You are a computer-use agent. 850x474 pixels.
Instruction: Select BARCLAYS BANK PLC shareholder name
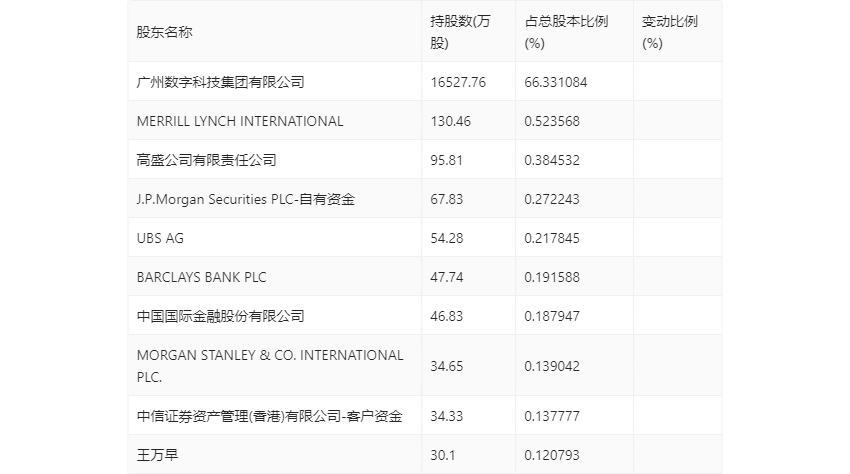(202, 277)
